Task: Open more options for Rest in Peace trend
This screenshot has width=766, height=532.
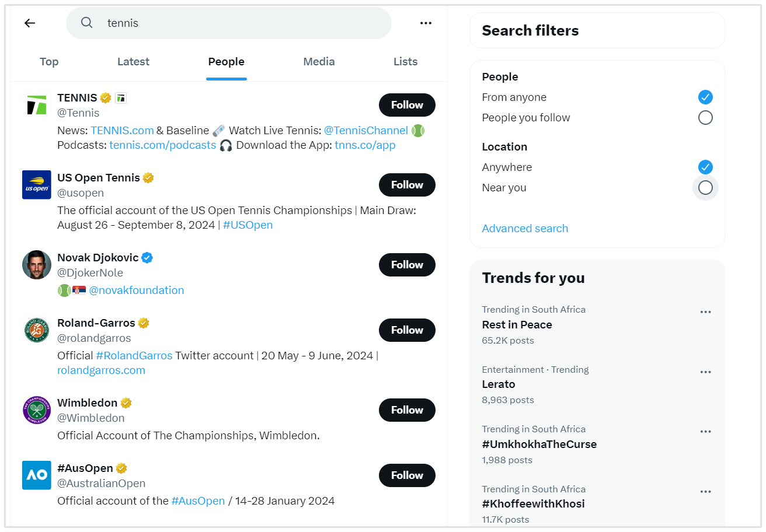Action: point(705,312)
